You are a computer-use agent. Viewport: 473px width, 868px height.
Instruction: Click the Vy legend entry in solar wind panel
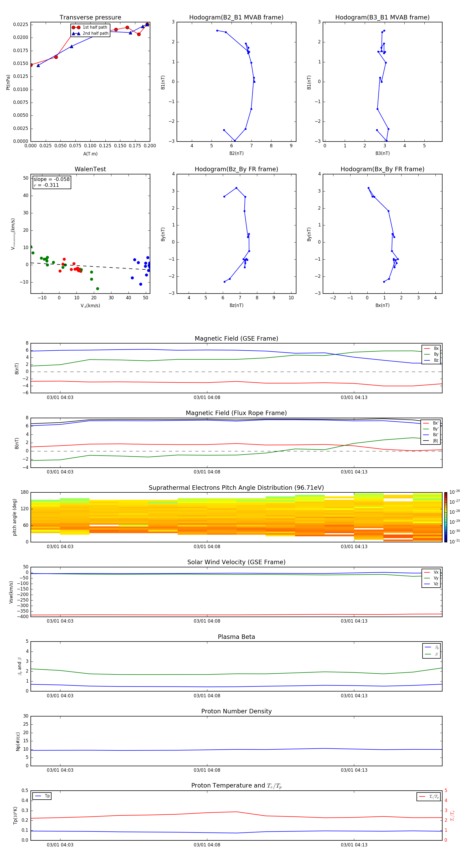tap(431, 578)
